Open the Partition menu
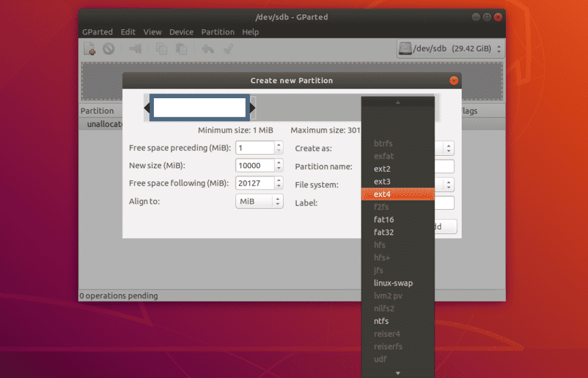588x378 pixels. [218, 32]
